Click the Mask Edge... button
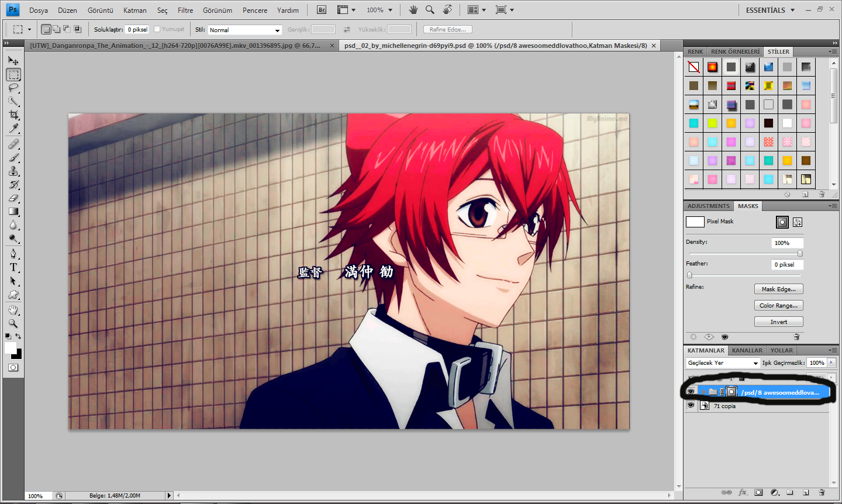 [x=779, y=289]
